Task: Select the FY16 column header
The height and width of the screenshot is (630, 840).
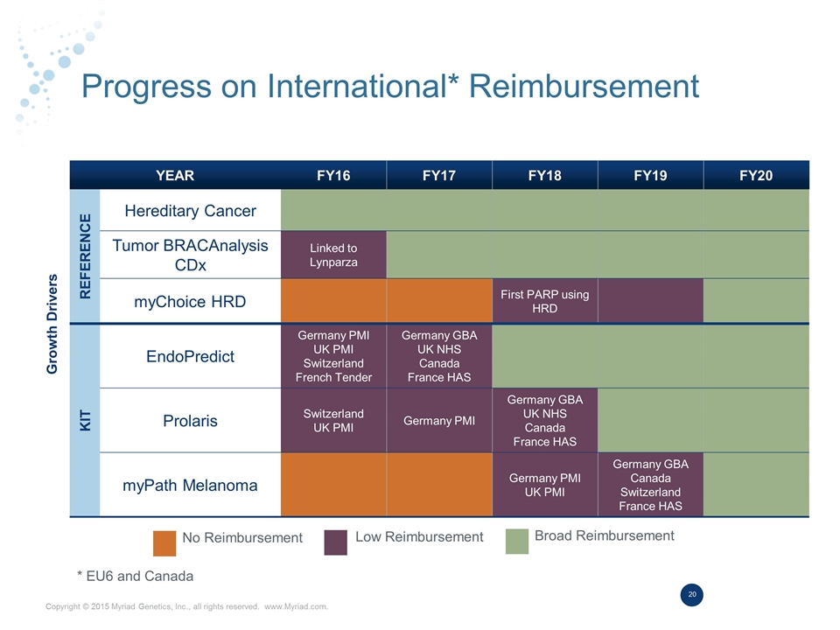Action: pyautogui.click(x=332, y=175)
